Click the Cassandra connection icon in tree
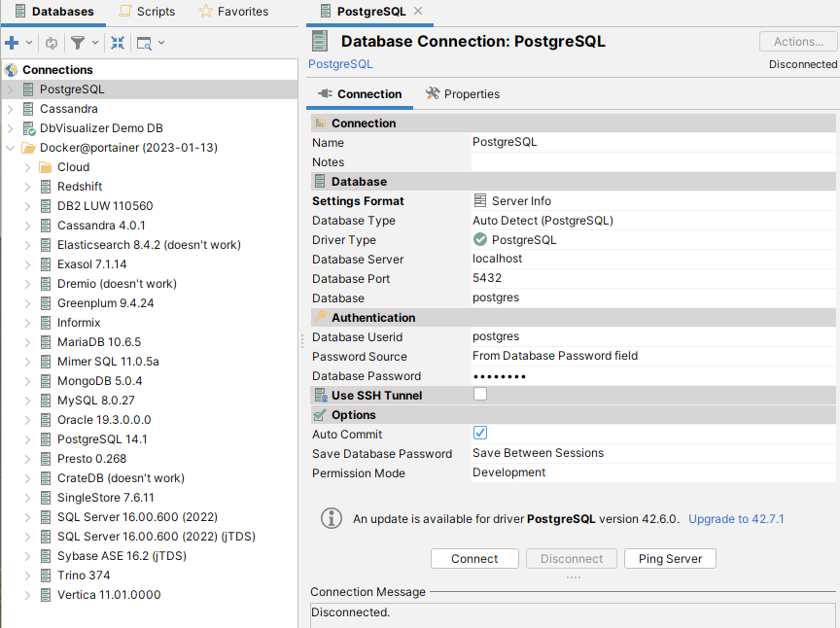Screen dimensions: 840x628 (x=28, y=109)
